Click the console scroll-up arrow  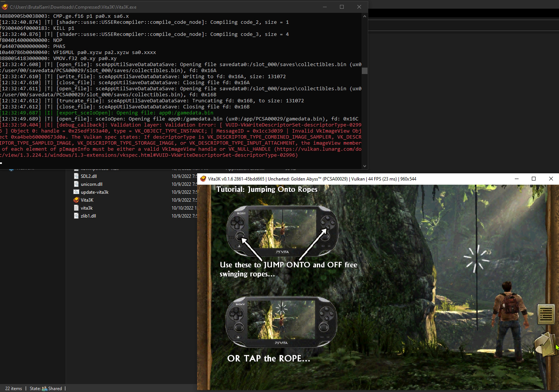pyautogui.click(x=365, y=15)
